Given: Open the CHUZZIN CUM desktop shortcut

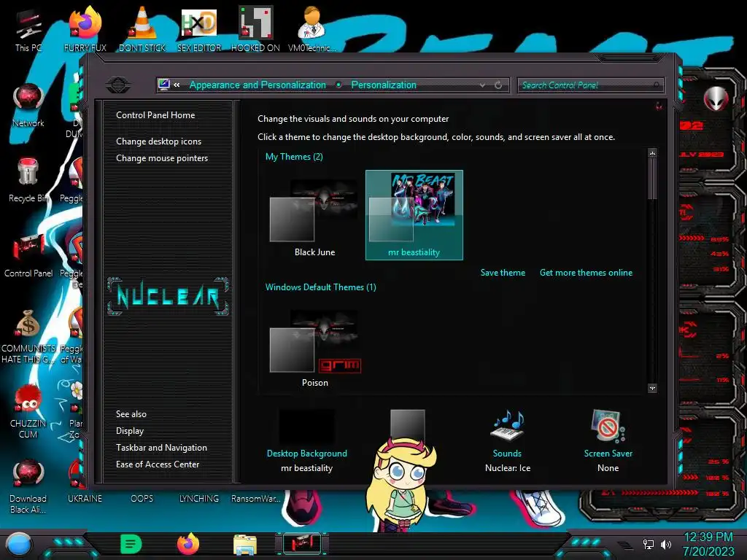Looking at the screenshot, I should 28,411.
